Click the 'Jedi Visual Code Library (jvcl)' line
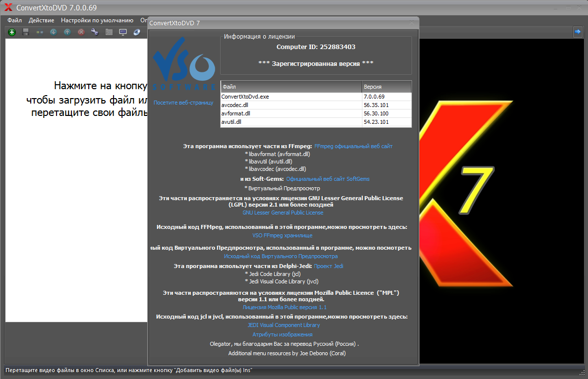Screen dimensions: 588x379 click(x=282, y=281)
